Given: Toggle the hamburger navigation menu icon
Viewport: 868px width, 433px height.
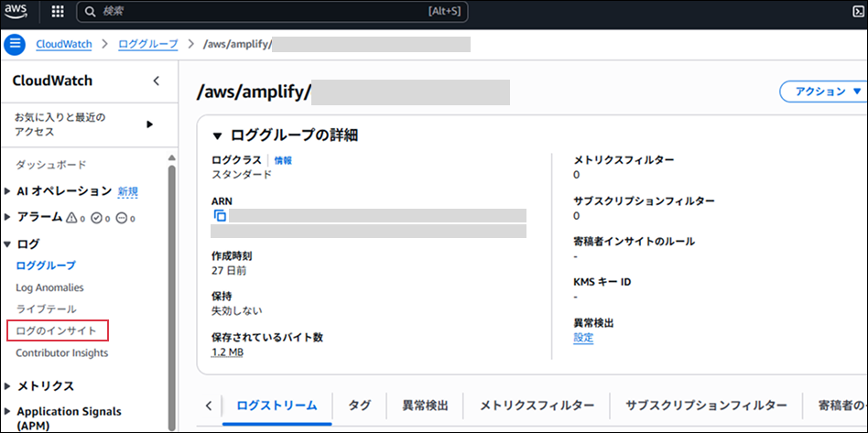Looking at the screenshot, I should [15, 44].
